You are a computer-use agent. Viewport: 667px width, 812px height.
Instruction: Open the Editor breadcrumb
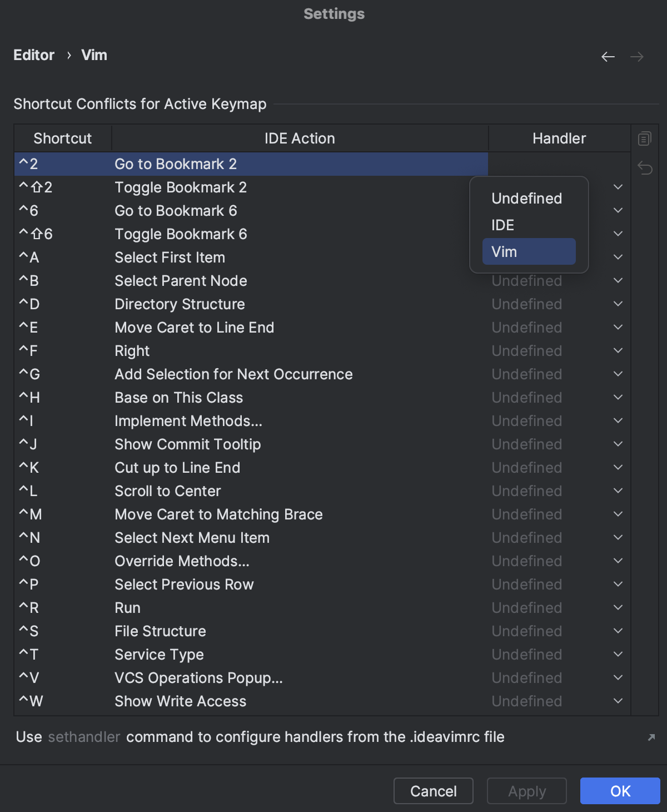(34, 55)
